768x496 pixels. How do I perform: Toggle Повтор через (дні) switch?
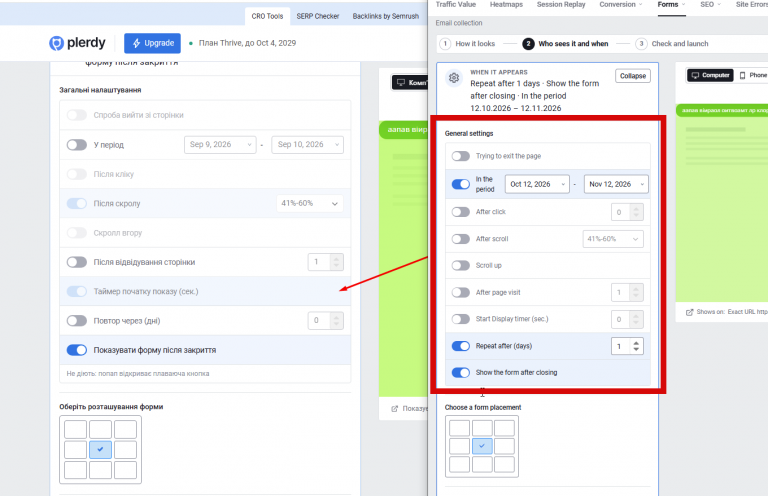77,321
